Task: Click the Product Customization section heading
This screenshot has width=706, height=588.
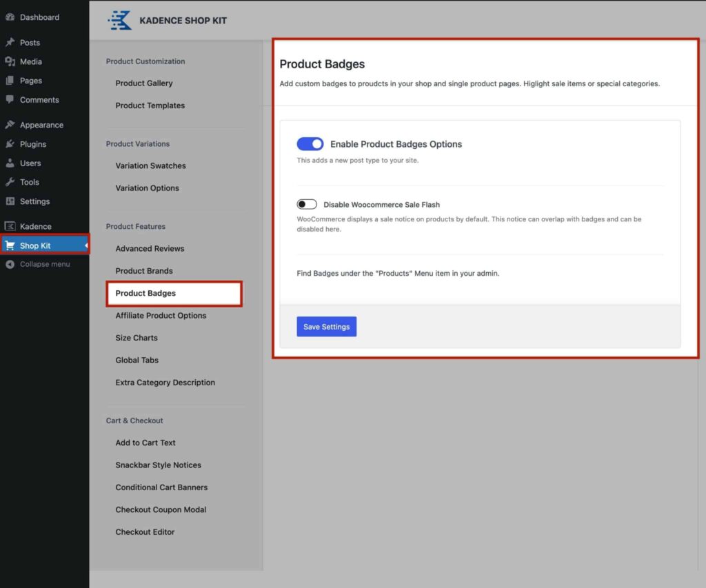Action: click(x=145, y=61)
